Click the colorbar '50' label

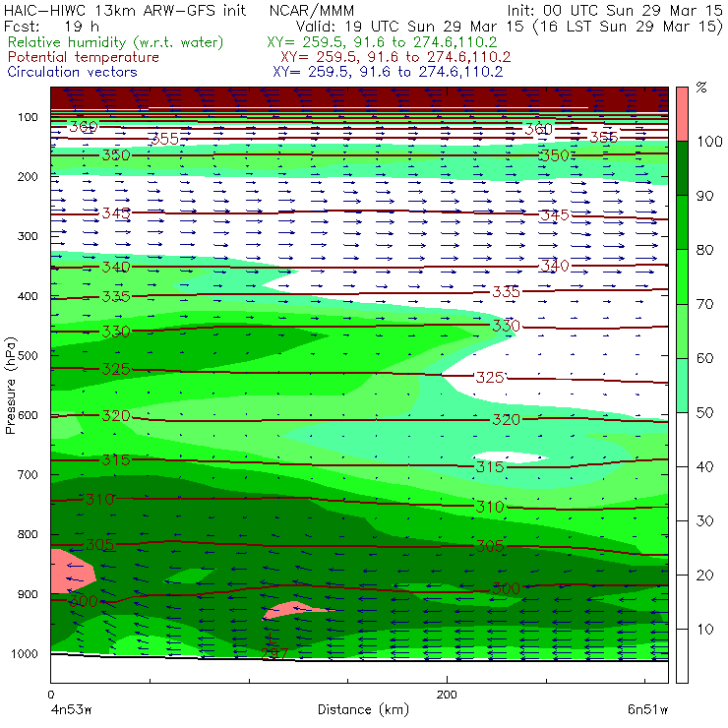tap(704, 413)
